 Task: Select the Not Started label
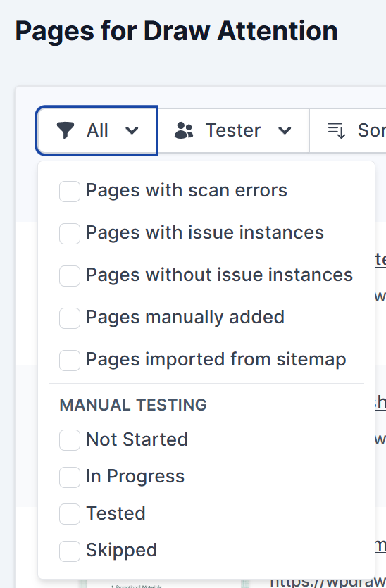click(137, 439)
